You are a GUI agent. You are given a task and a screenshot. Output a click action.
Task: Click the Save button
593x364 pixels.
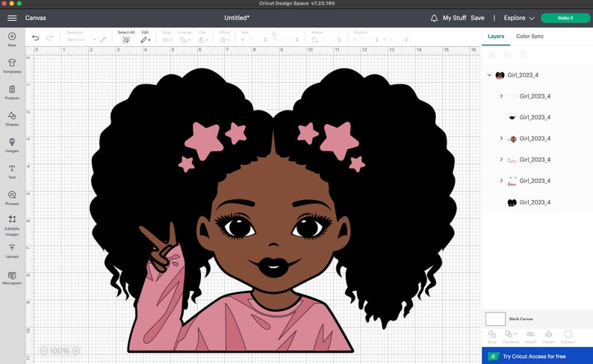click(477, 18)
